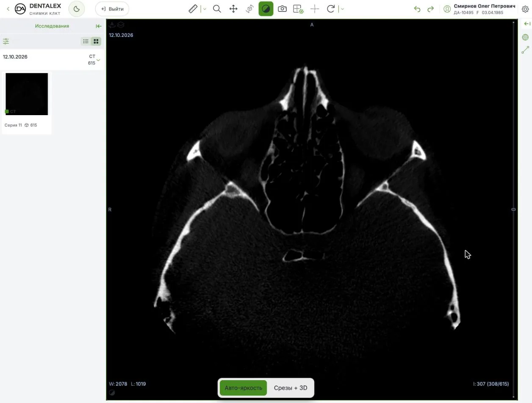Click the Выйти logout button
This screenshot has height=403, width=532.
112,9
